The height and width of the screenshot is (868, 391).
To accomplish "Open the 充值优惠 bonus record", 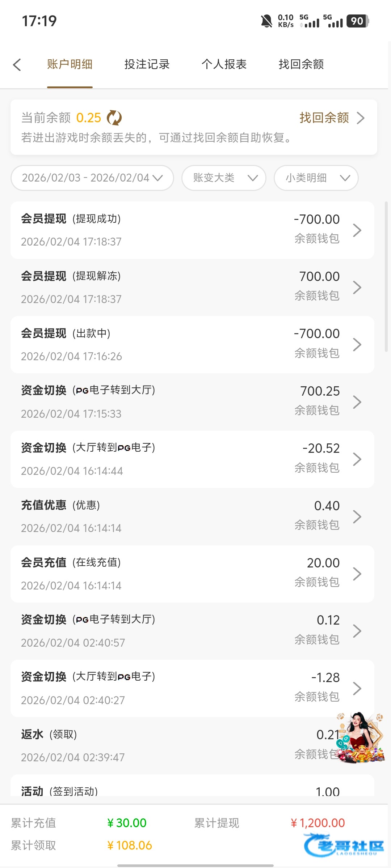I will coord(181,516).
